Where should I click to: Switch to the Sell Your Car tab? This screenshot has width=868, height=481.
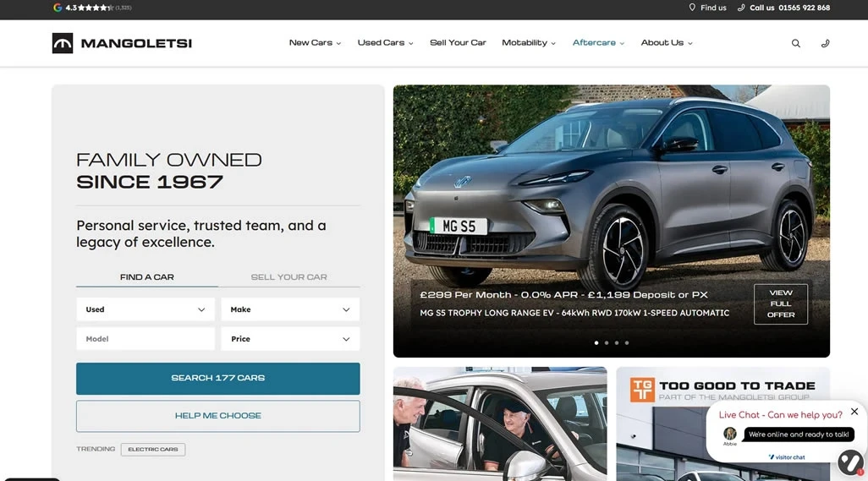coord(289,277)
